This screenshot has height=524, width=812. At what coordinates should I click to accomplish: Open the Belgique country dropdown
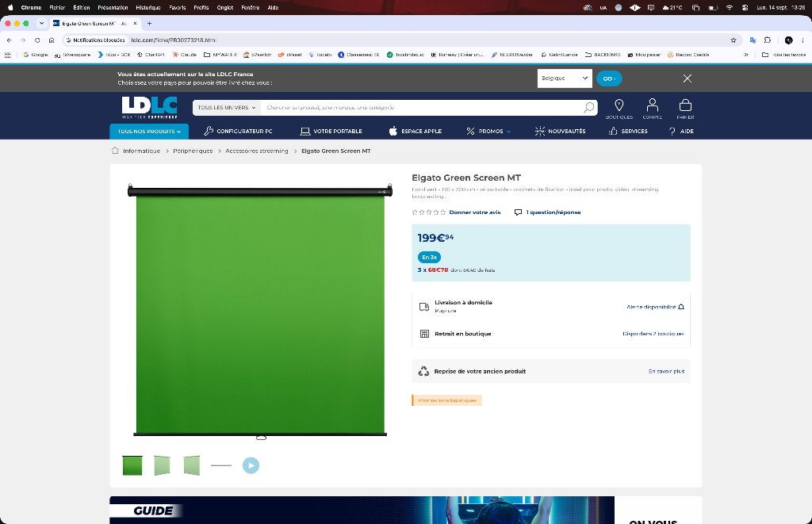pyautogui.click(x=565, y=78)
